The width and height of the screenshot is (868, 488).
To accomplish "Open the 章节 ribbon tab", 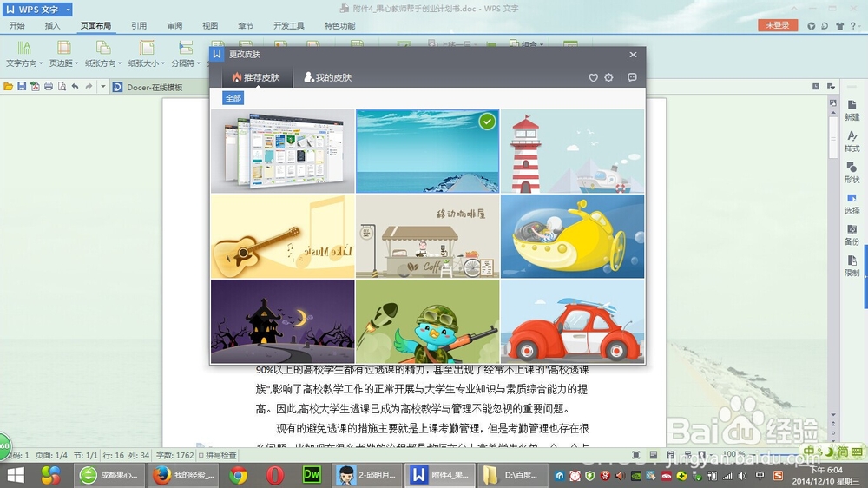I will 246,25.
